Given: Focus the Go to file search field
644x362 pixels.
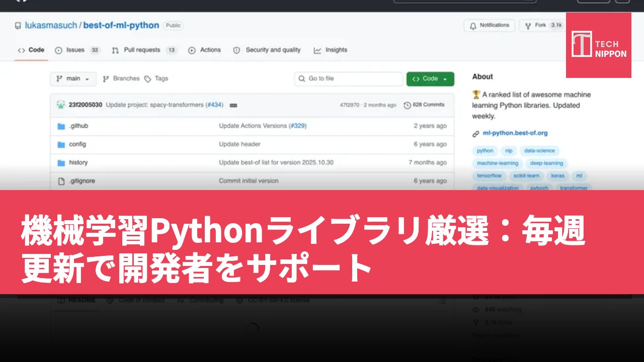Looking at the screenshot, I should pos(348,79).
